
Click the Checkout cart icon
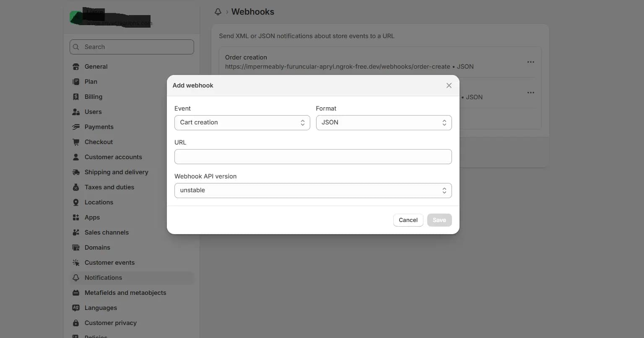(x=76, y=142)
